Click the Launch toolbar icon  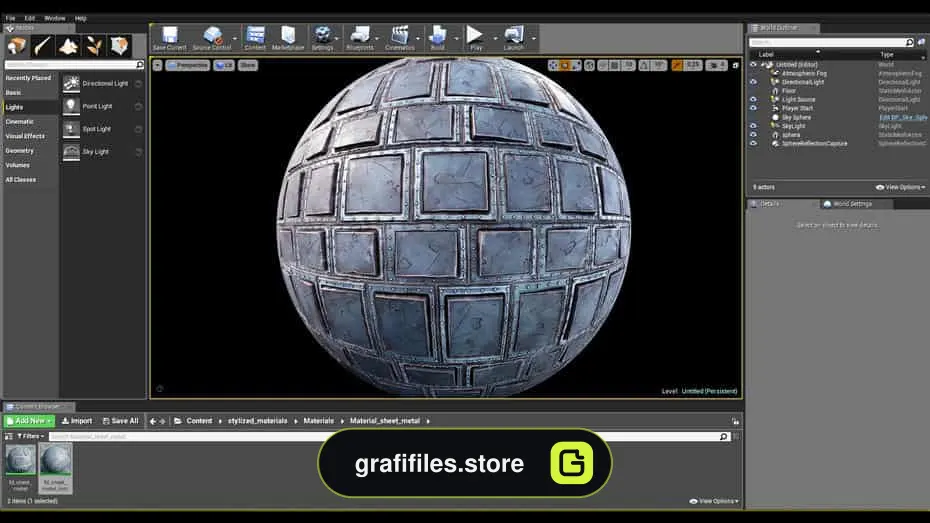514,38
